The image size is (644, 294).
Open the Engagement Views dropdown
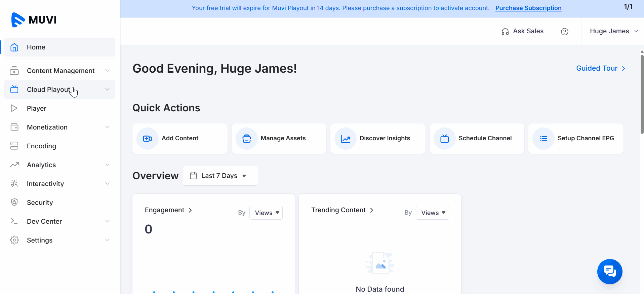(x=266, y=213)
